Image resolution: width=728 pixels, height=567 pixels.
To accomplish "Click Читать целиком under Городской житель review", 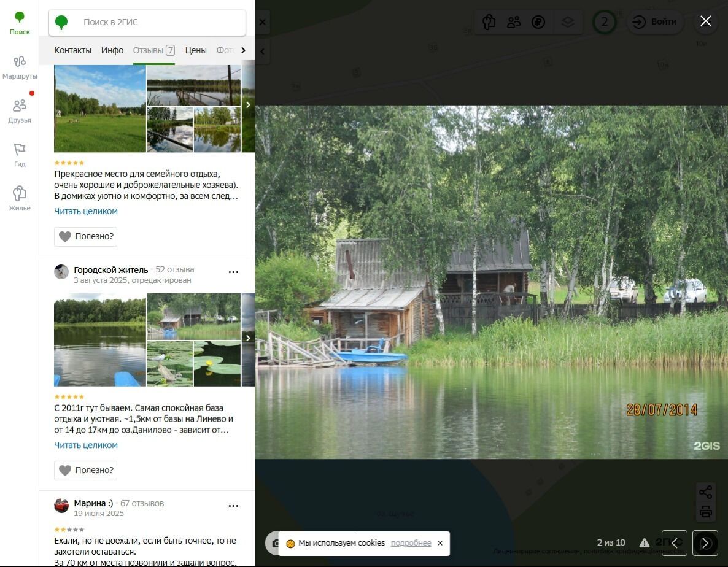I will (86, 445).
